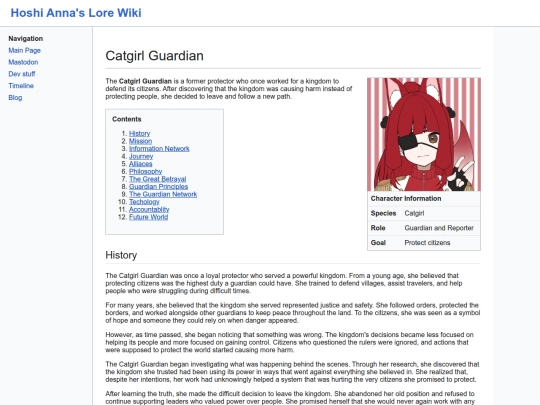
Task: Jump to Journey in contents
Action: [x=141, y=156]
